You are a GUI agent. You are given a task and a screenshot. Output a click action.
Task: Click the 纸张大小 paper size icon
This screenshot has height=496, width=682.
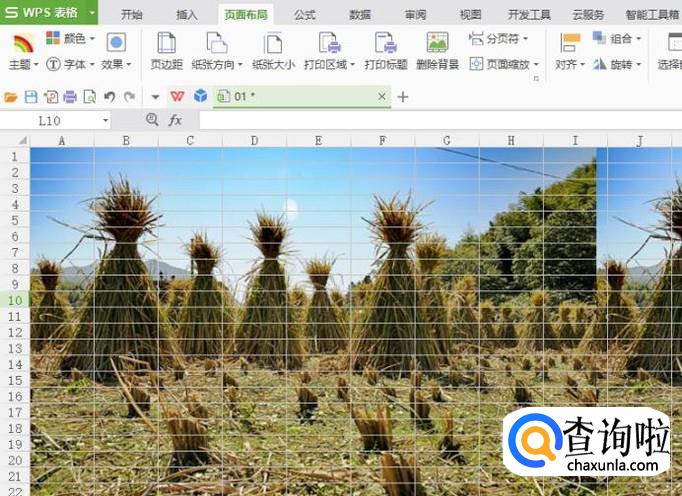pos(273,44)
